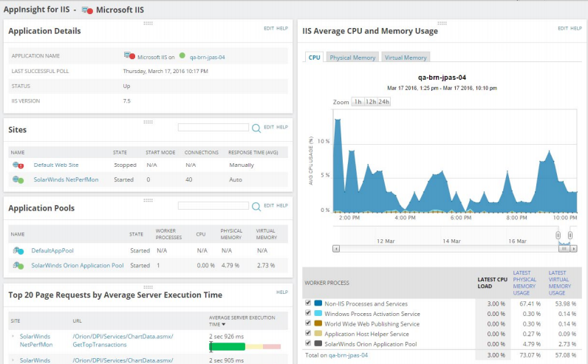Click the Application Pools search magnifier icon
The image size is (588, 364).
click(256, 207)
